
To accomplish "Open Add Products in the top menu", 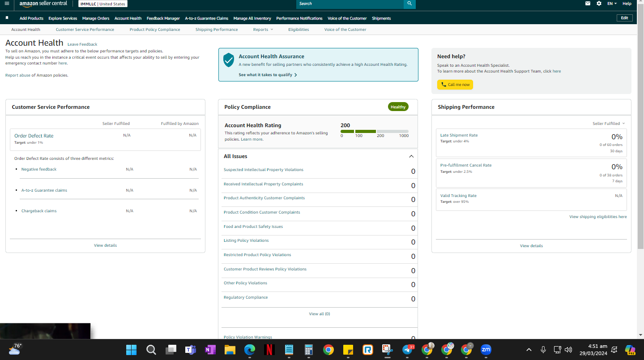I will (31, 18).
